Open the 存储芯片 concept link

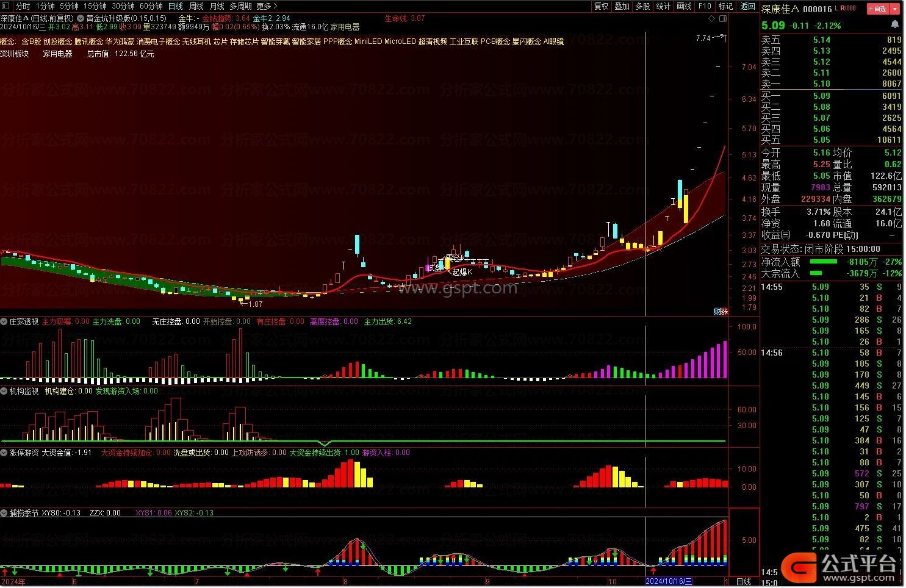[x=245, y=41]
